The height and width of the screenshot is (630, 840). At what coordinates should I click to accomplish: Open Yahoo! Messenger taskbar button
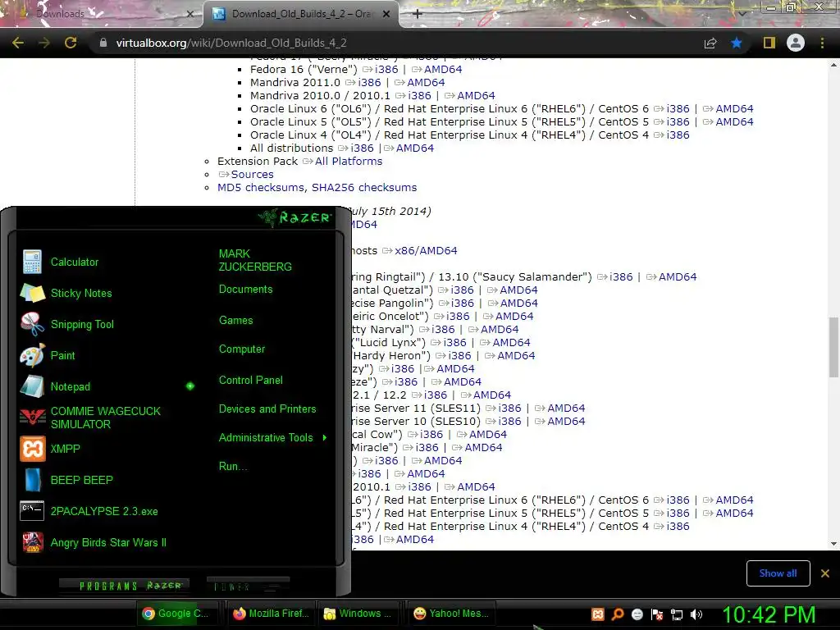pos(452,614)
